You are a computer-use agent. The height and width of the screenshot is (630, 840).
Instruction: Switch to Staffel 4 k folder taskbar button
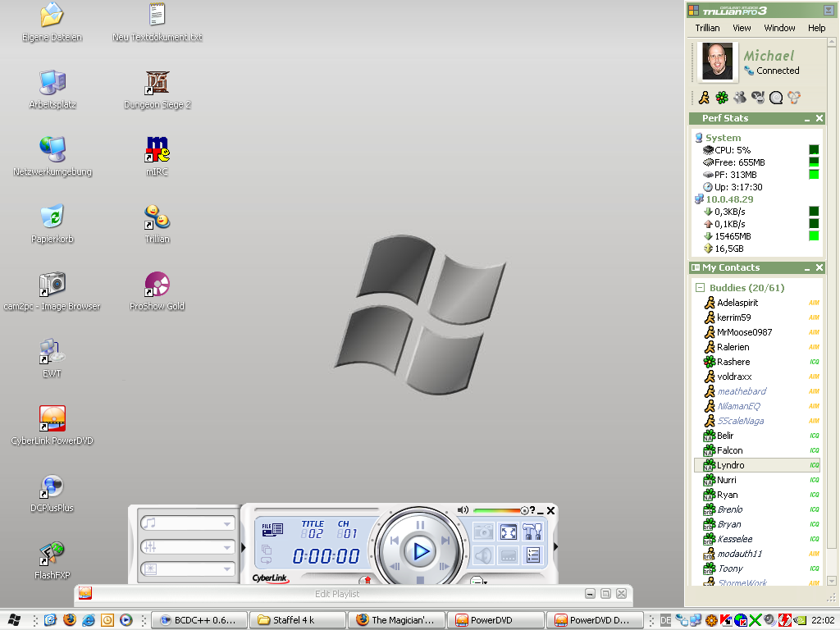point(298,620)
